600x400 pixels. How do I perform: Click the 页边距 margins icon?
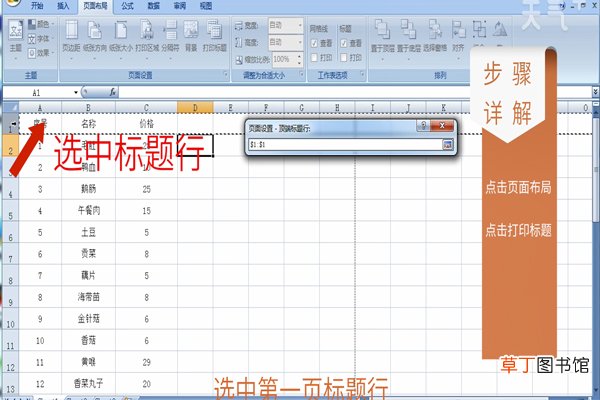[71, 31]
